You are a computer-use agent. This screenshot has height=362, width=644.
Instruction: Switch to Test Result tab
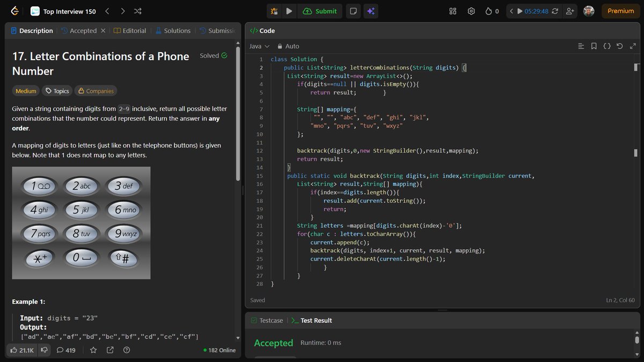point(311,320)
